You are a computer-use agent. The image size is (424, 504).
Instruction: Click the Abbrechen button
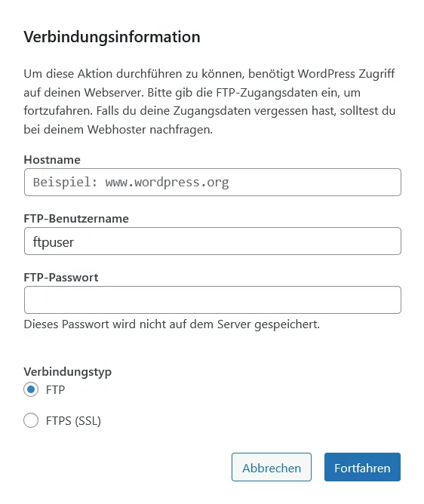(x=272, y=467)
